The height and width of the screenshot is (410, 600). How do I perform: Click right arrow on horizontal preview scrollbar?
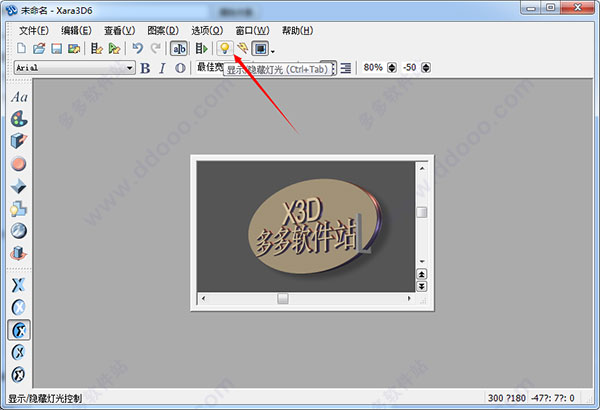(x=409, y=298)
